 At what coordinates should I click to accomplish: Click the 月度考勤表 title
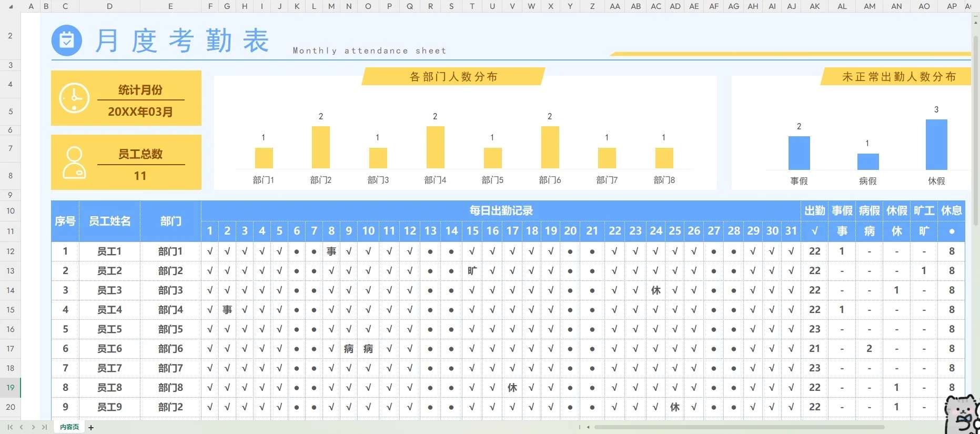[182, 41]
